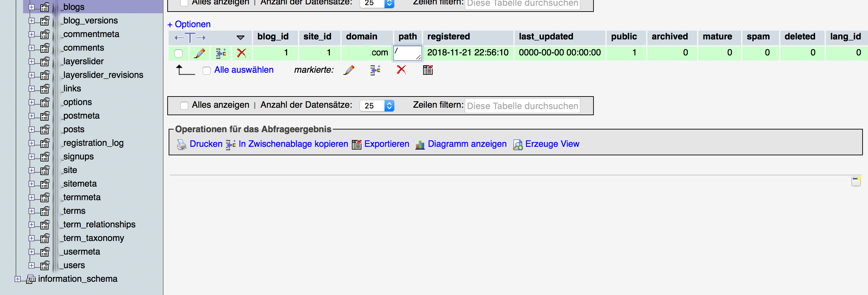Sort by the site_id column header

317,37
